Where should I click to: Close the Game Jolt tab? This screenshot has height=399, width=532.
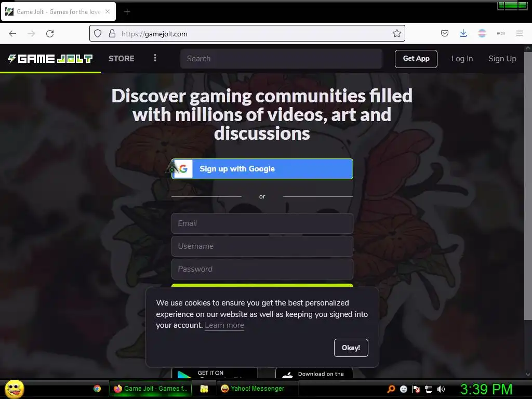pos(108,11)
